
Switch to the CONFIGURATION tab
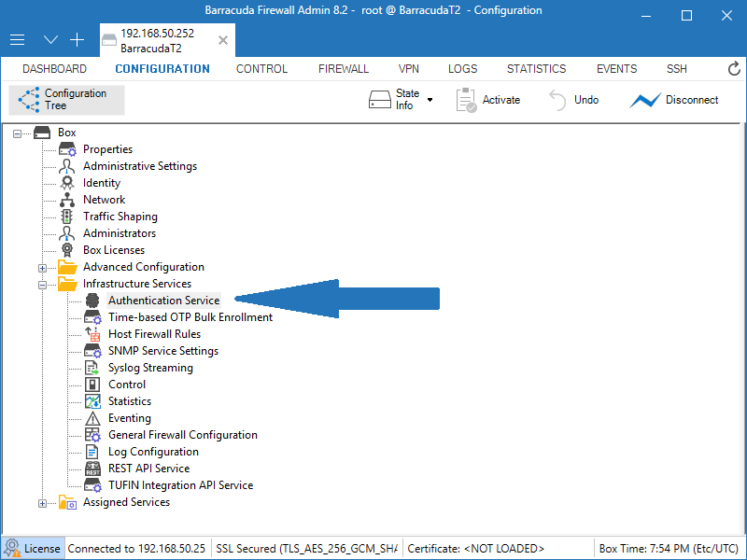(x=162, y=69)
